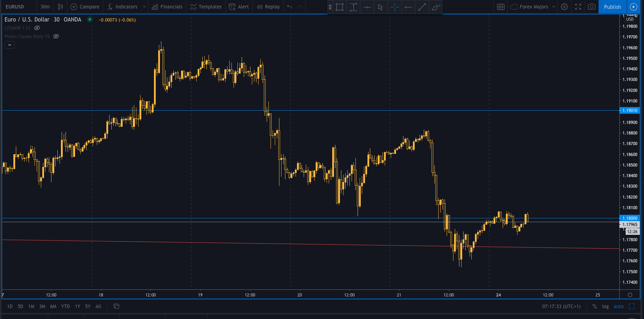The width and height of the screenshot is (644, 319).
Task: Click the 1.19010 horizontal line price label
Action: click(x=630, y=111)
